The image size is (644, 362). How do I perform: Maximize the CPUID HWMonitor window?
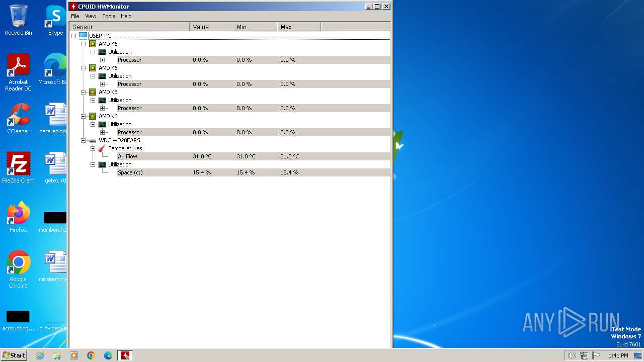coord(377,7)
